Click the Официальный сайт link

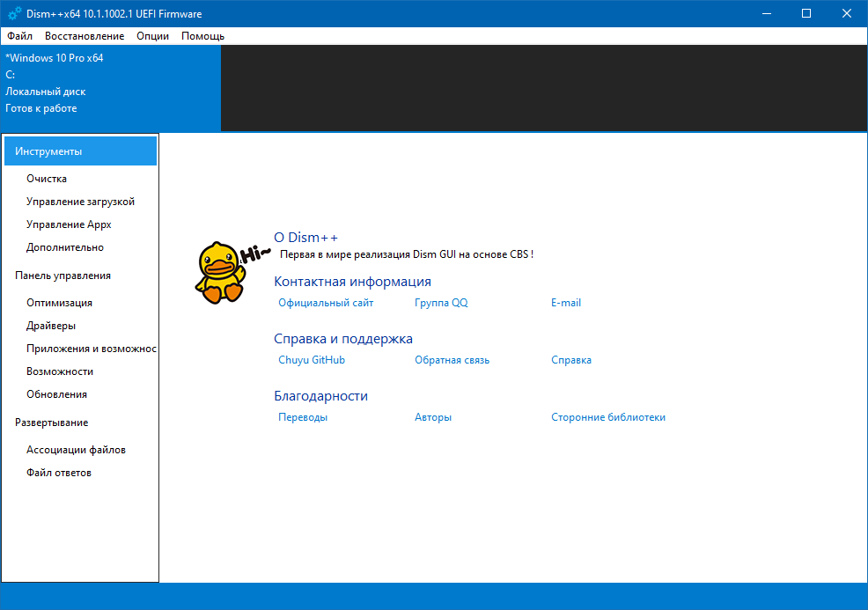tap(326, 303)
